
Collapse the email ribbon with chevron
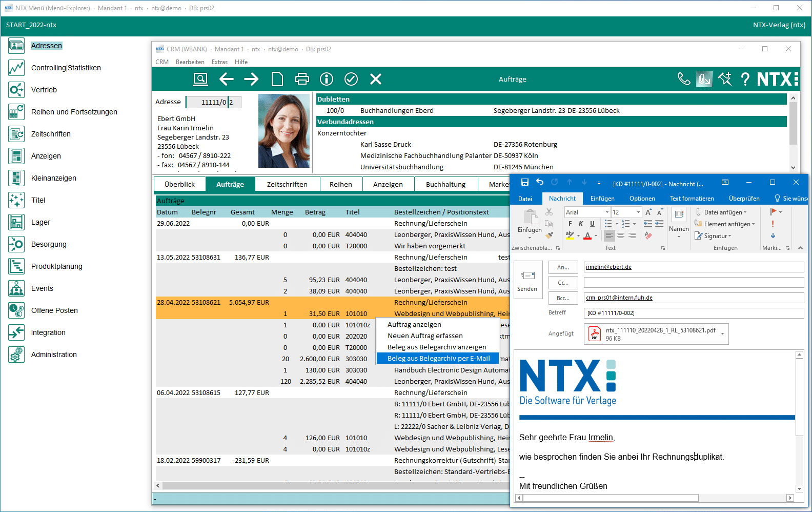(800, 248)
